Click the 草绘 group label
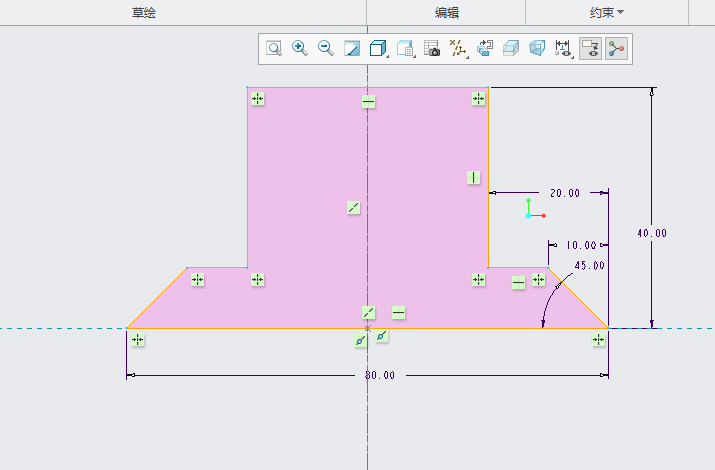 144,12
